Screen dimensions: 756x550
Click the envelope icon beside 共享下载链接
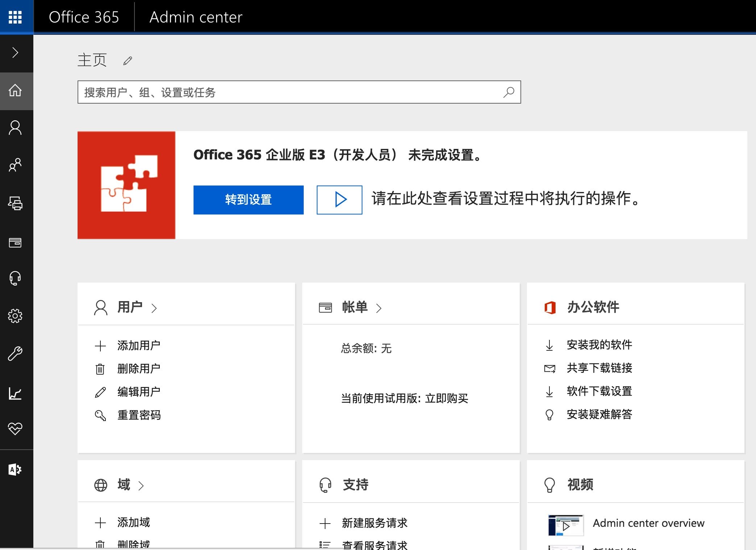click(x=550, y=369)
